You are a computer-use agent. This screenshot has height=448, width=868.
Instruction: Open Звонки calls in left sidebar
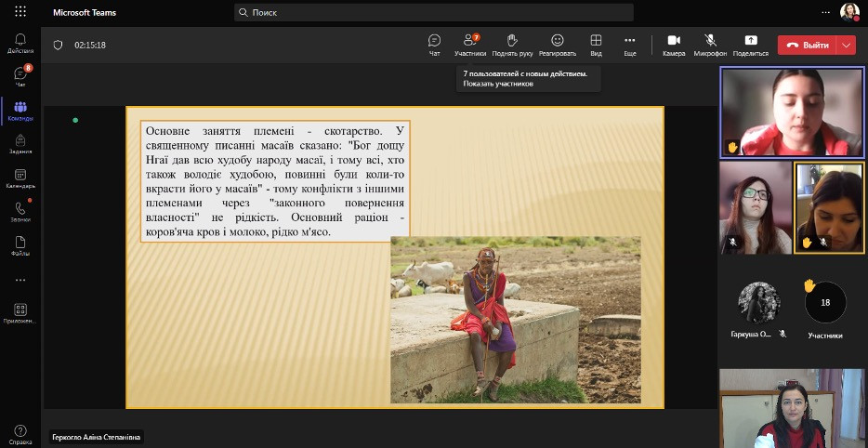(20, 212)
